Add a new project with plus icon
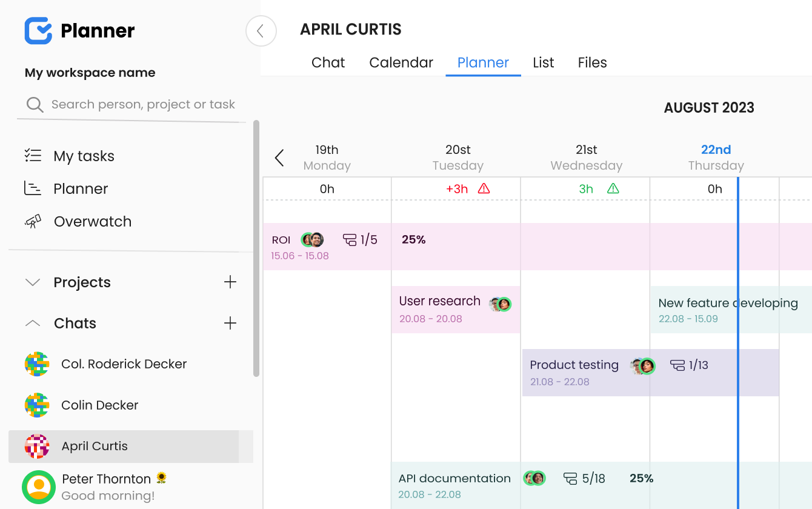 [x=230, y=282]
